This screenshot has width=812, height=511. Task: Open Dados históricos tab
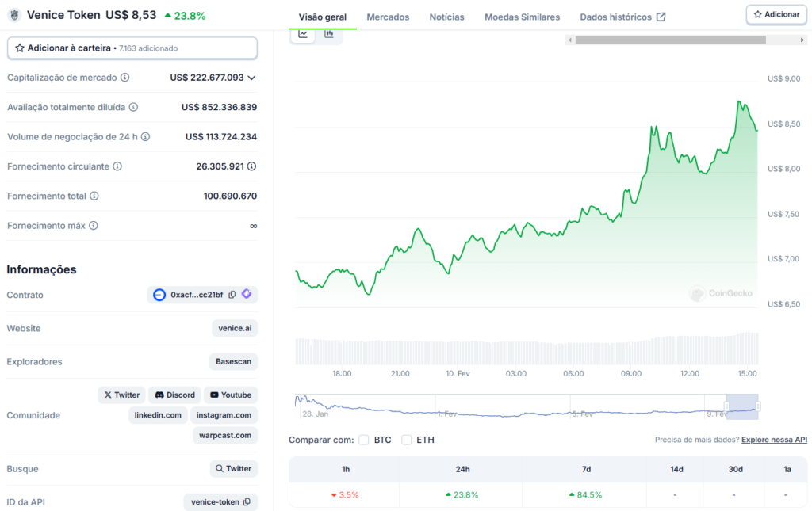point(622,17)
